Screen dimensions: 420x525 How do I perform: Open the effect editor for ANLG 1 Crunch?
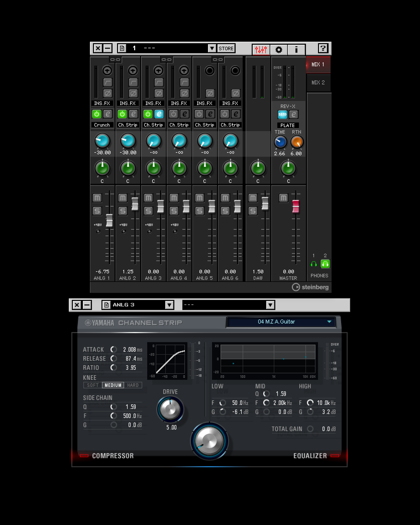[x=108, y=114]
